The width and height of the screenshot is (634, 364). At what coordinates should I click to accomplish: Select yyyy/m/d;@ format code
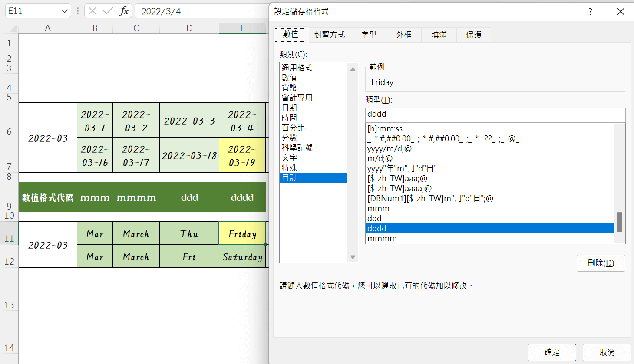490,149
